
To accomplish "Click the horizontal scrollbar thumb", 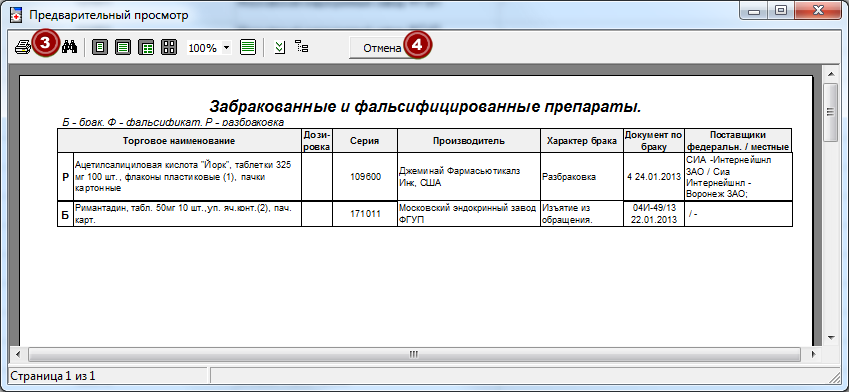I will [414, 355].
